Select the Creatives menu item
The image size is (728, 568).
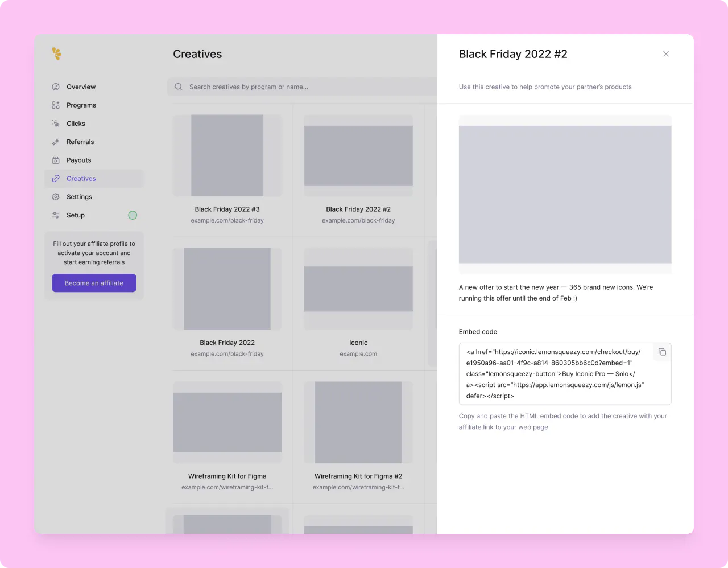[94, 179]
